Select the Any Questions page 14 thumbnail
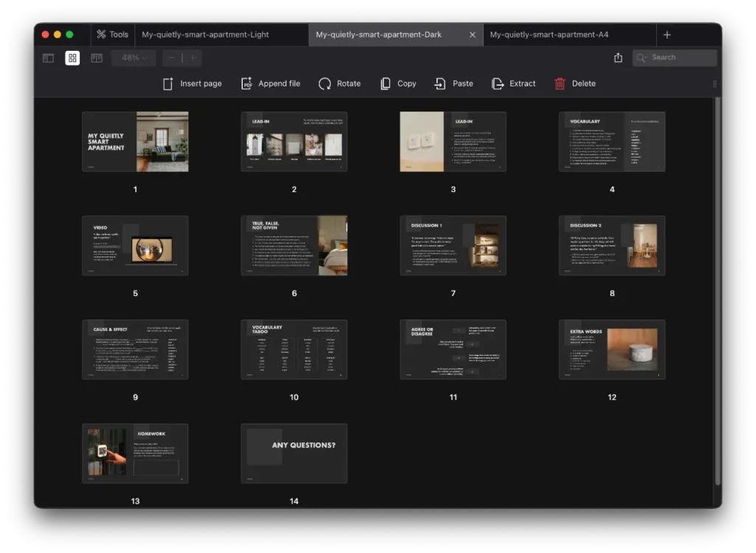This screenshot has height=553, width=756. tap(294, 453)
